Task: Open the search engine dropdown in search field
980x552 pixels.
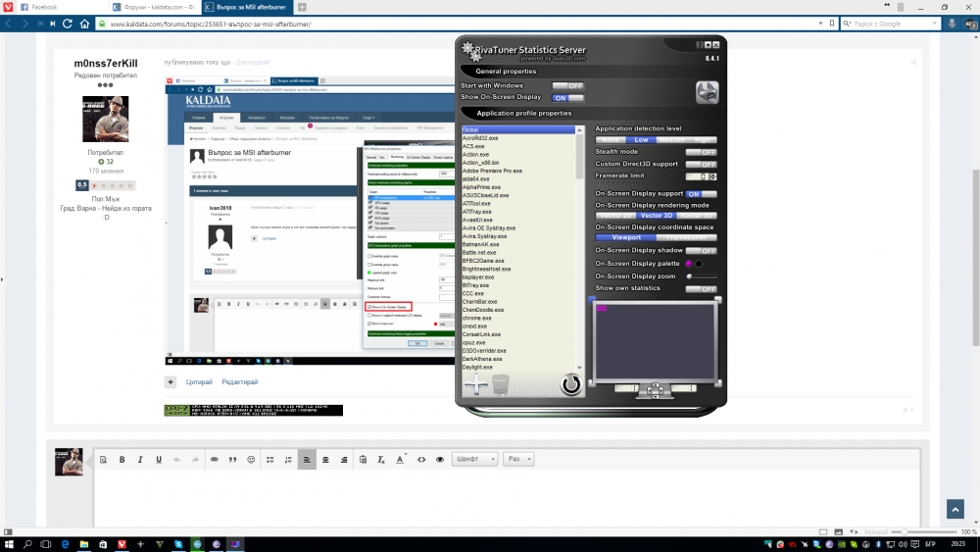Action: tap(848, 24)
